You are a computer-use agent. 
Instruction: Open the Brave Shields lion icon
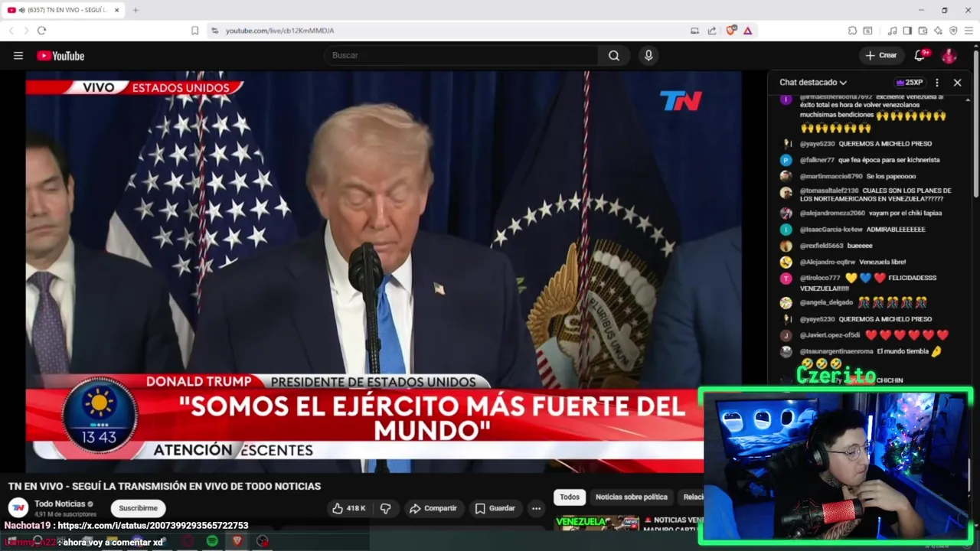click(x=731, y=31)
